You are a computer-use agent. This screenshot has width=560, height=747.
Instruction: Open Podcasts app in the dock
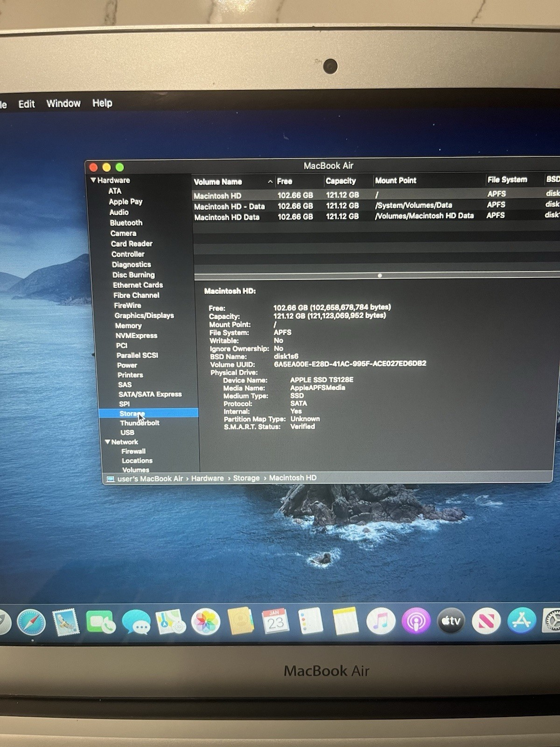coord(415,621)
